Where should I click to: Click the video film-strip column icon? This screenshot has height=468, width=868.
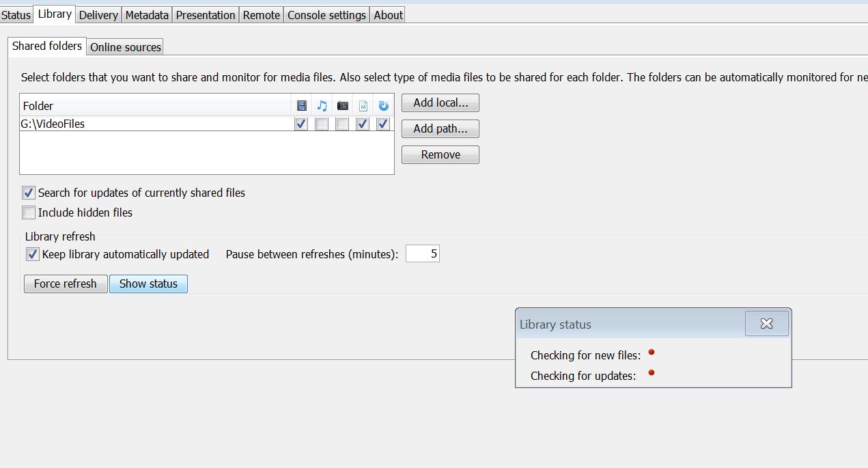click(x=301, y=106)
